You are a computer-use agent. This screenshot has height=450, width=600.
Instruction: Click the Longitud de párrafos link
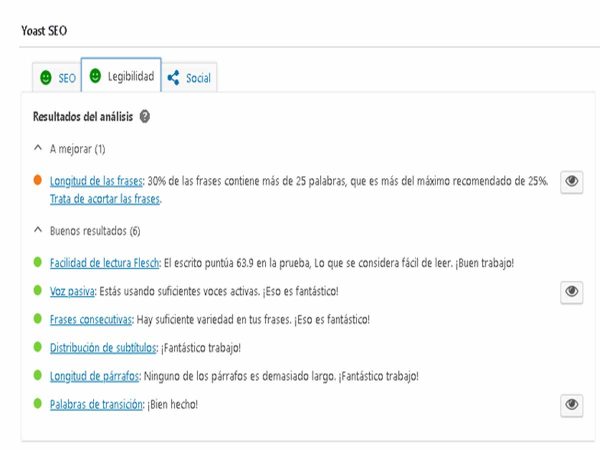[94, 376]
